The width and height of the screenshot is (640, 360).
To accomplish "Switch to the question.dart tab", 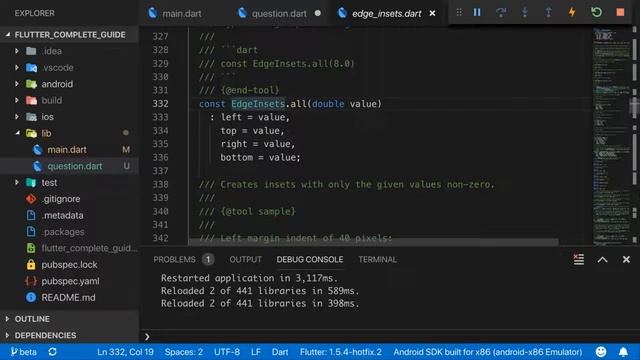I will (279, 13).
